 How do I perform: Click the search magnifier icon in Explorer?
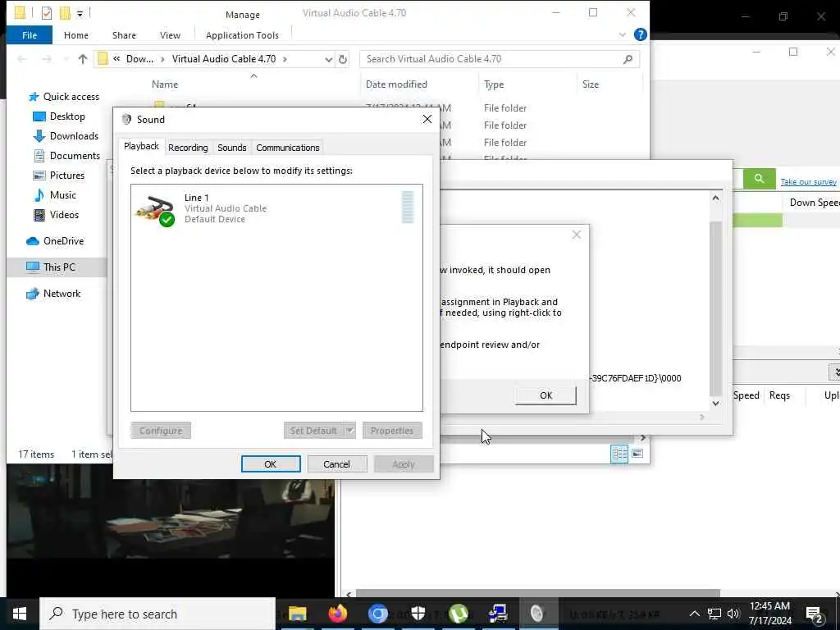[628, 59]
